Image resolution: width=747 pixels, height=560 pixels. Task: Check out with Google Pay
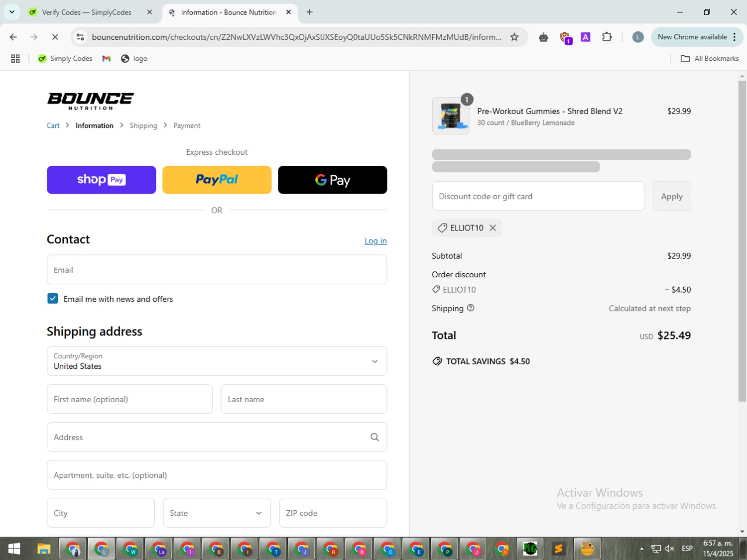click(x=332, y=180)
